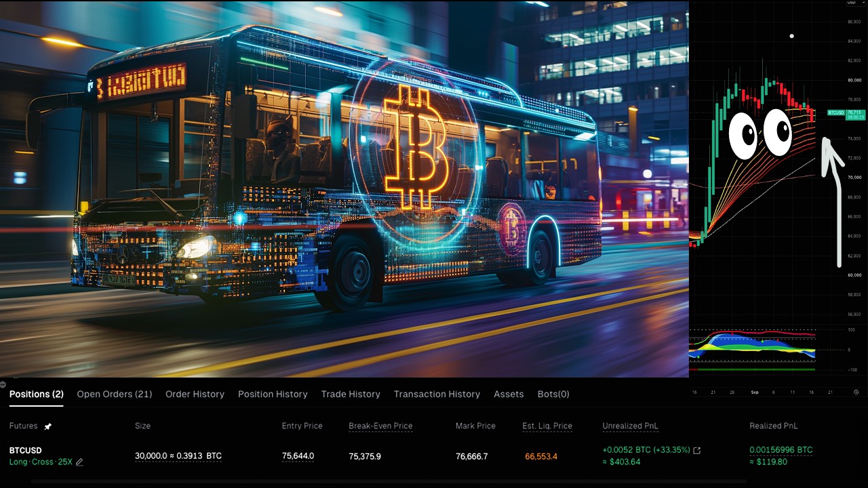This screenshot has width=868, height=488.
Task: Go to the Order History tab
Action: coord(195,394)
